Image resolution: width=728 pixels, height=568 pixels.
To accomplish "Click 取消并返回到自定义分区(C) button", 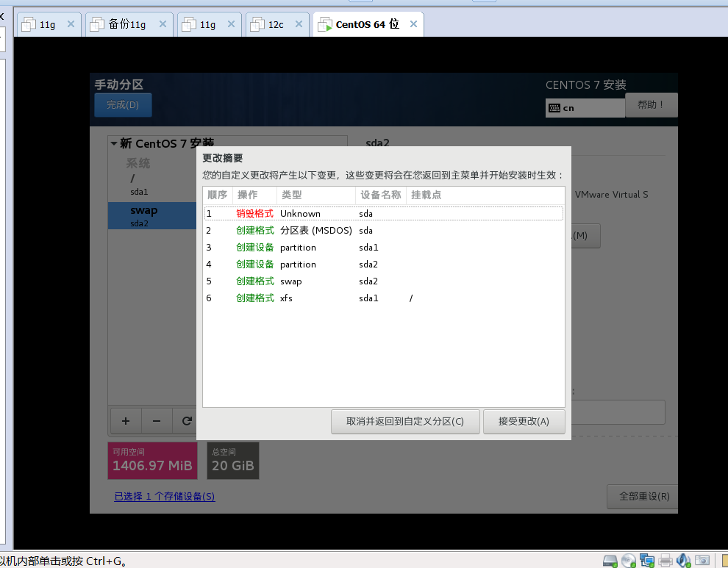I will pos(405,421).
